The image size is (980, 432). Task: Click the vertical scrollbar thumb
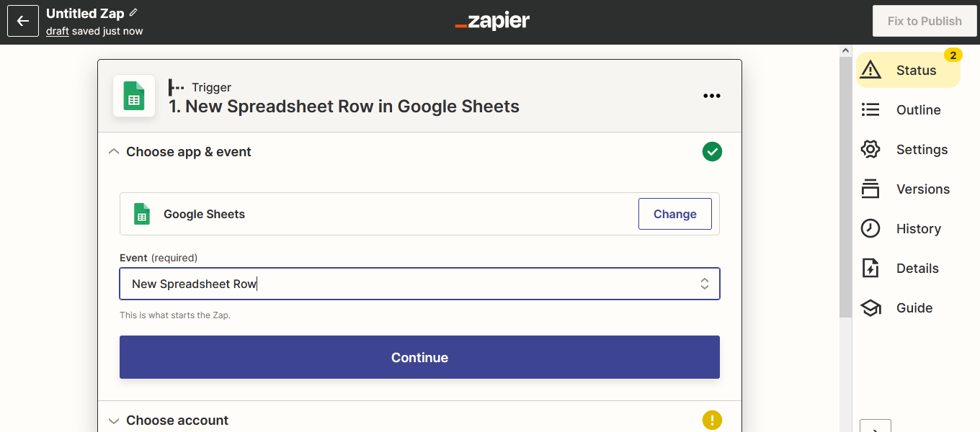coord(846,187)
